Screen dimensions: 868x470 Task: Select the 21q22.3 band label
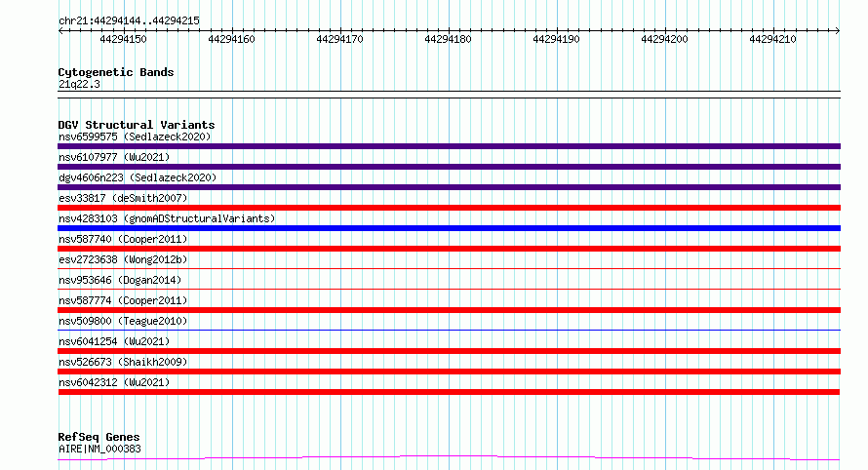coord(79,84)
